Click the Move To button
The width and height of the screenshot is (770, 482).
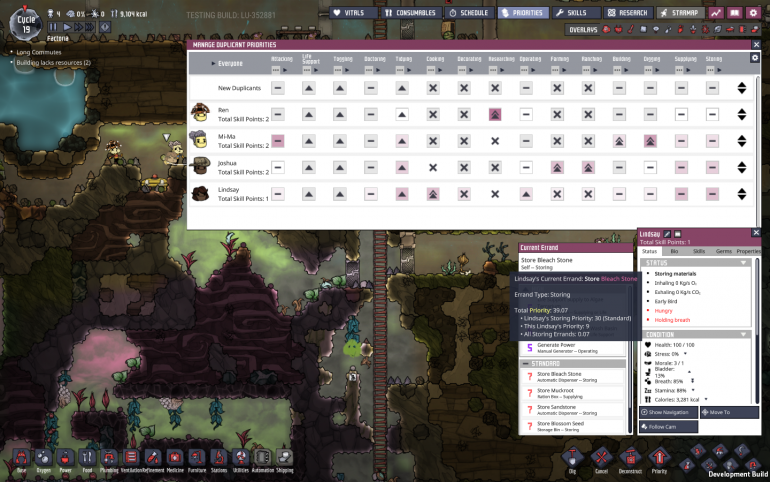pos(729,412)
